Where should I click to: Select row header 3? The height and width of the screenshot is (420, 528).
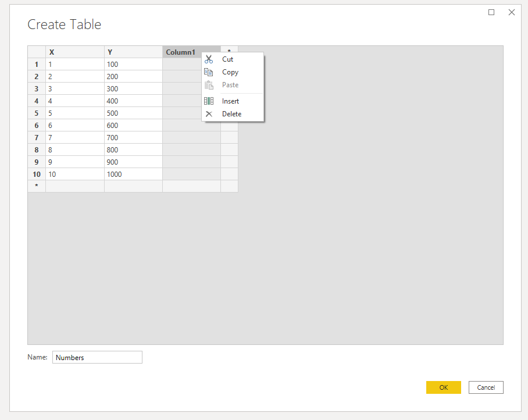point(37,88)
